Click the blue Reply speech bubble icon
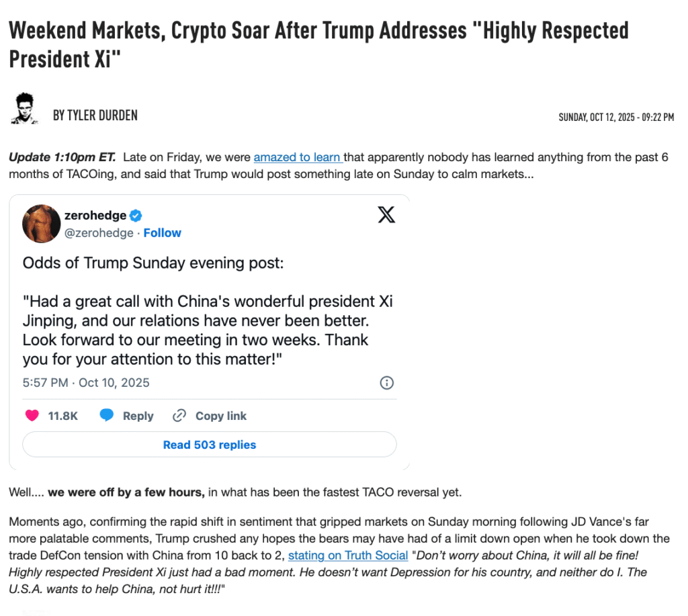The width and height of the screenshot is (688, 616). pos(106,416)
